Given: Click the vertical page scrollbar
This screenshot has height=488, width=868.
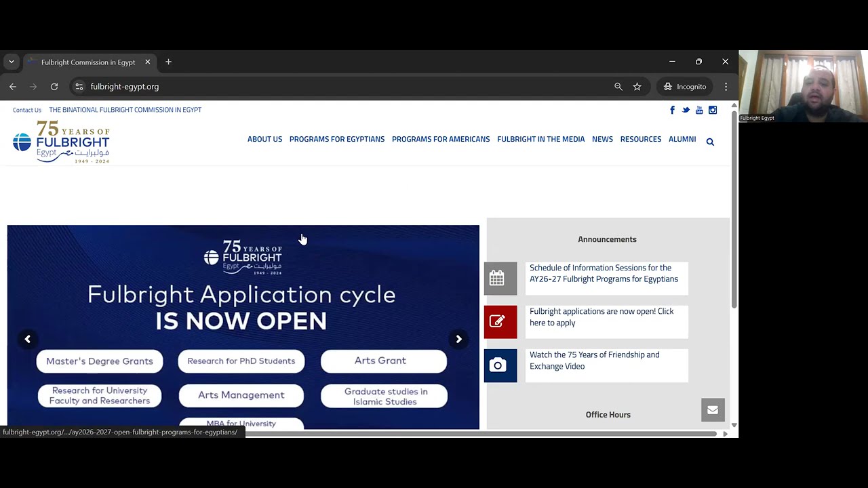Looking at the screenshot, I should [x=734, y=210].
